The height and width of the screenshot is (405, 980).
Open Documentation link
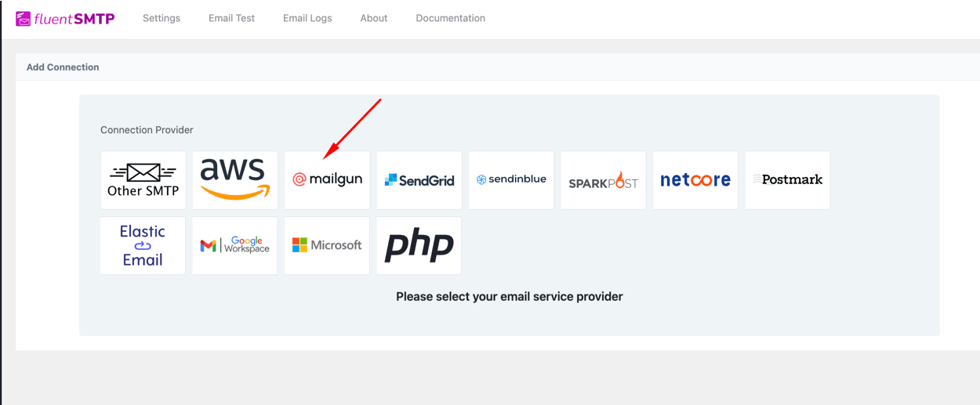pyautogui.click(x=450, y=18)
